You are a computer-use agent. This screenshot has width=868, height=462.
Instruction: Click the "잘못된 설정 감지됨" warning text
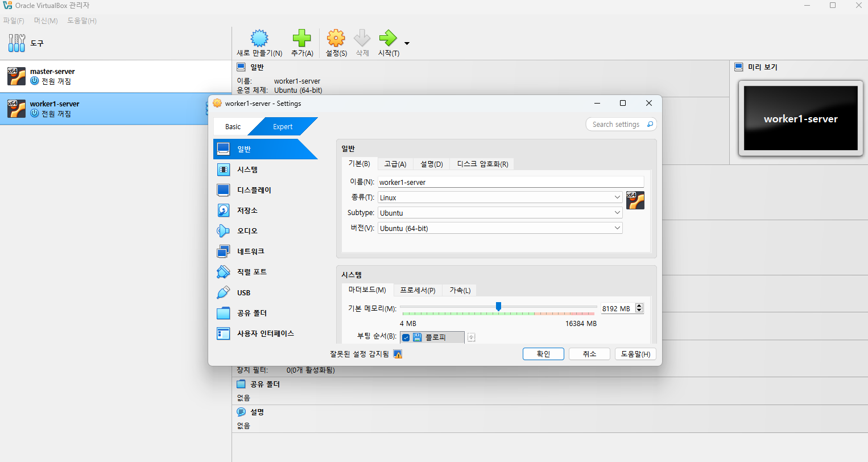click(359, 354)
